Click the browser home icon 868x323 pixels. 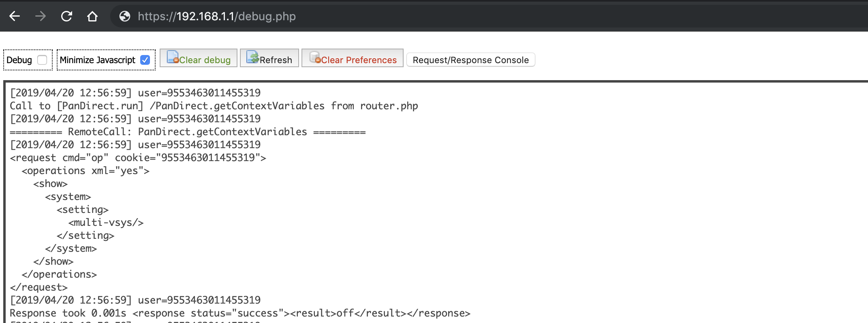click(x=92, y=16)
